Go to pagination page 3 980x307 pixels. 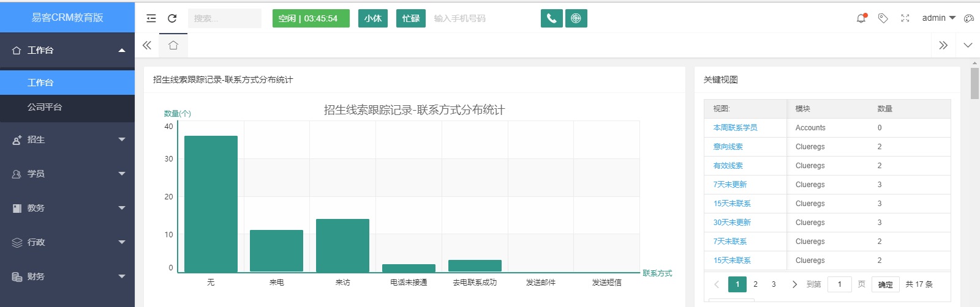pos(774,284)
